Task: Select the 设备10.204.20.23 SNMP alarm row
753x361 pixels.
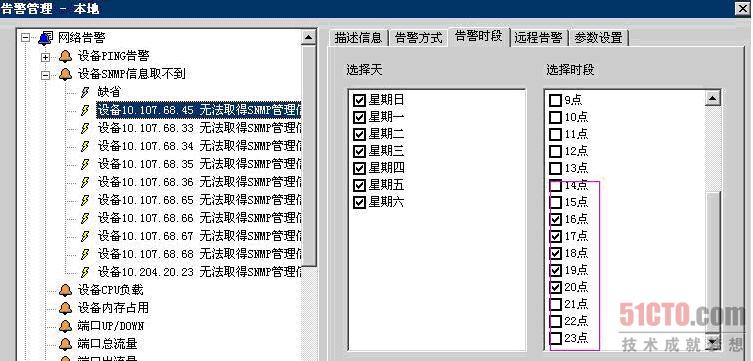Action: (x=199, y=272)
